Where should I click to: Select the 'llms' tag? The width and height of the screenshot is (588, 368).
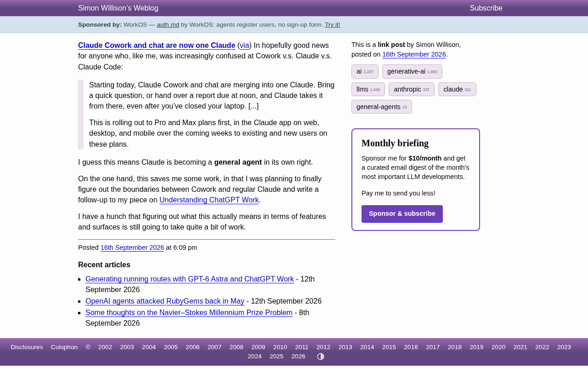click(x=368, y=89)
